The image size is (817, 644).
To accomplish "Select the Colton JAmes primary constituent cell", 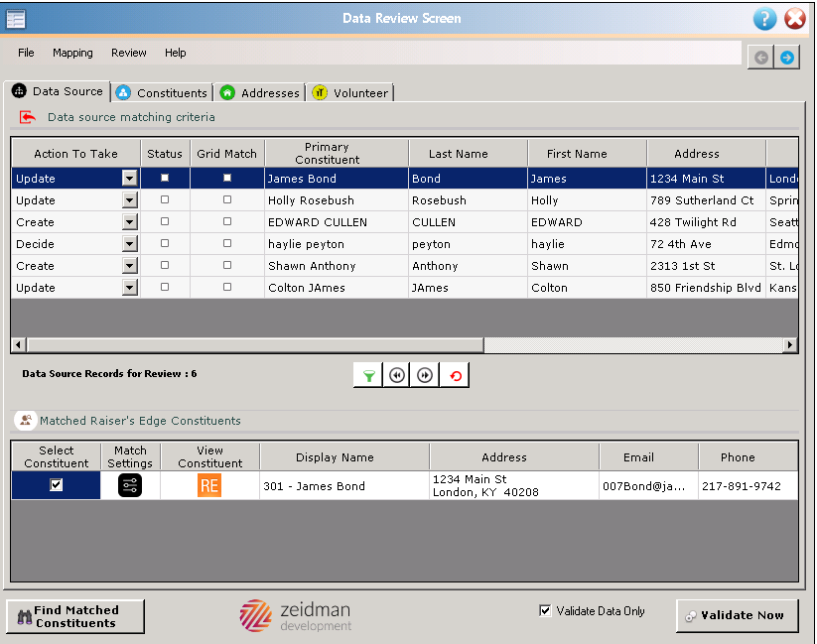I will 337,288.
